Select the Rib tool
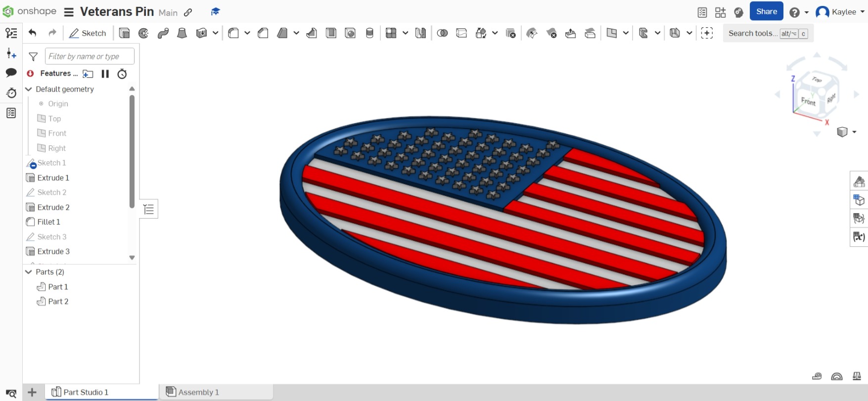The width and height of the screenshot is (868, 401). point(312,33)
